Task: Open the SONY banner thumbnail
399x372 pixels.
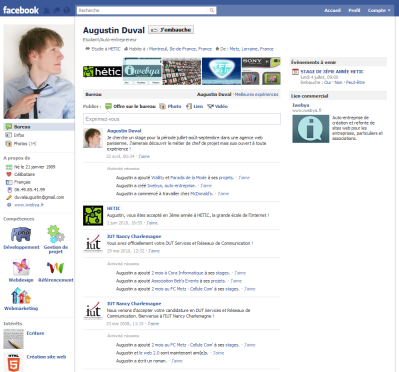Action: [261, 71]
